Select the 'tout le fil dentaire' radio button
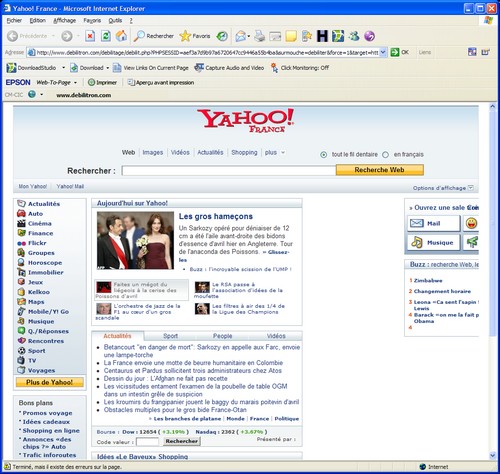 pyautogui.click(x=323, y=155)
